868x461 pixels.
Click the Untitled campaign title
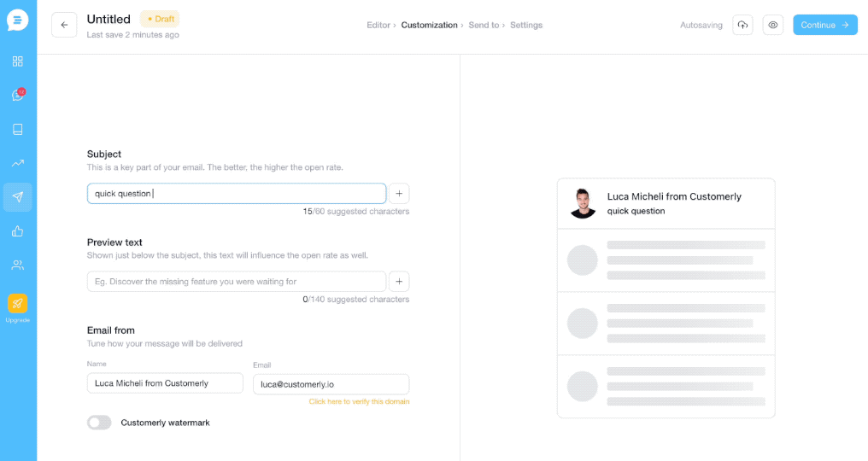tap(108, 19)
